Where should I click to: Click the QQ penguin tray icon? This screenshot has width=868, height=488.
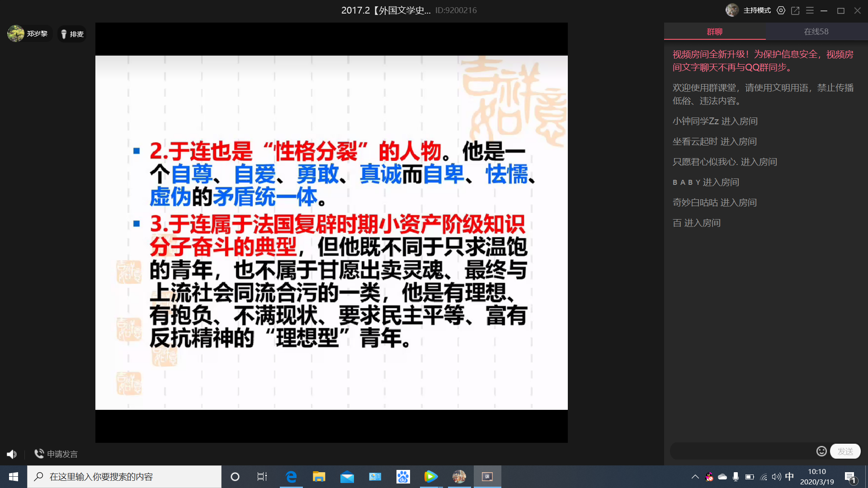coord(709,477)
